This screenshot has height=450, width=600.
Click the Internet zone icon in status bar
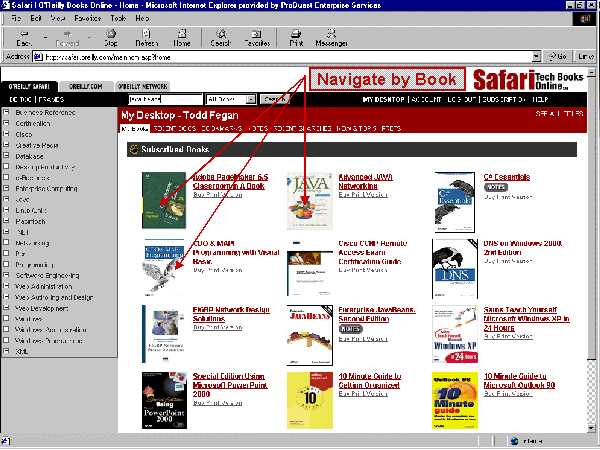pos(515,441)
